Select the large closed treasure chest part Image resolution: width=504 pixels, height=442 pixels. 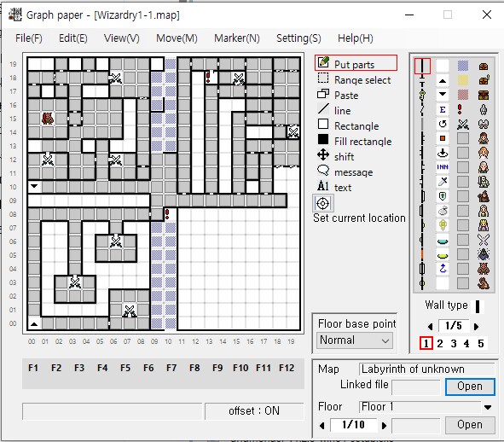tap(484, 95)
